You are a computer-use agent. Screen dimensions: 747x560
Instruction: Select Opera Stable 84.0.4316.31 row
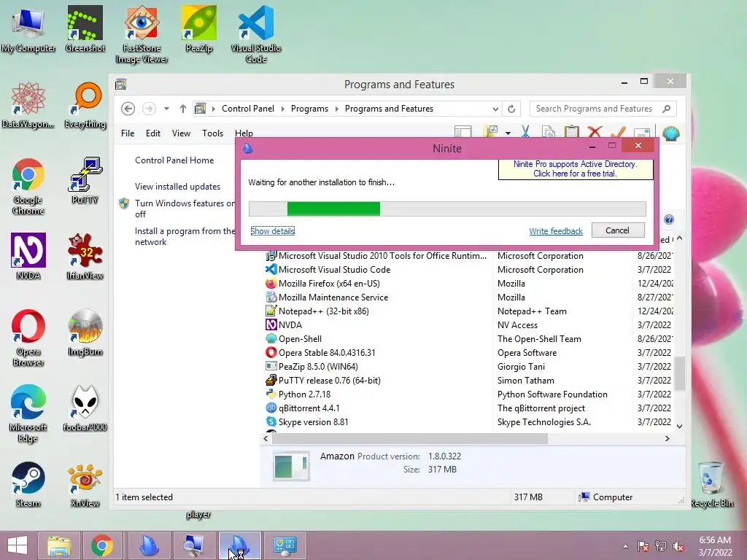click(x=470, y=353)
